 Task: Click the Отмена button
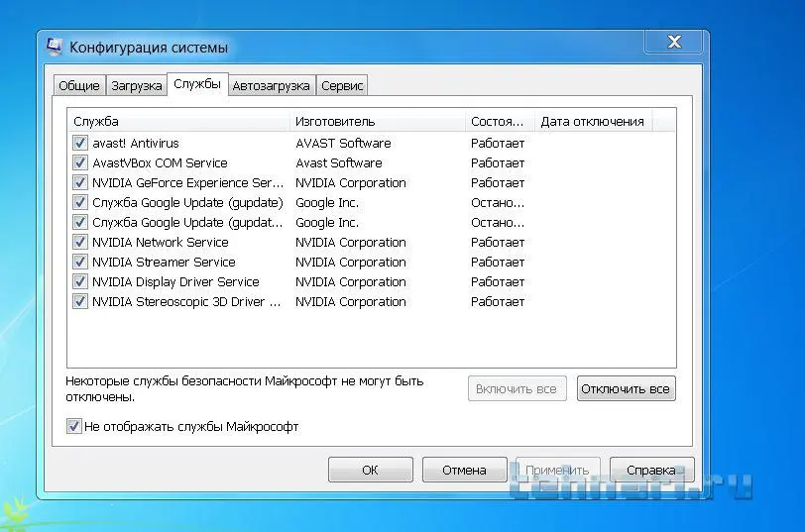[464, 470]
